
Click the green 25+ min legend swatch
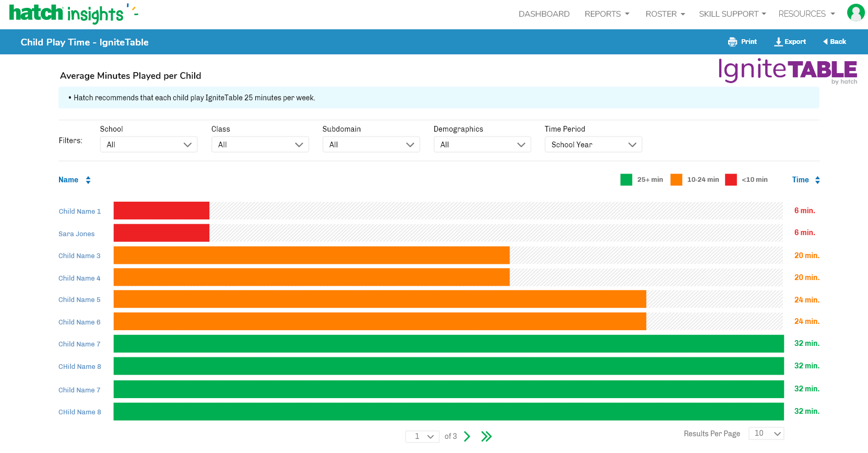[626, 180]
